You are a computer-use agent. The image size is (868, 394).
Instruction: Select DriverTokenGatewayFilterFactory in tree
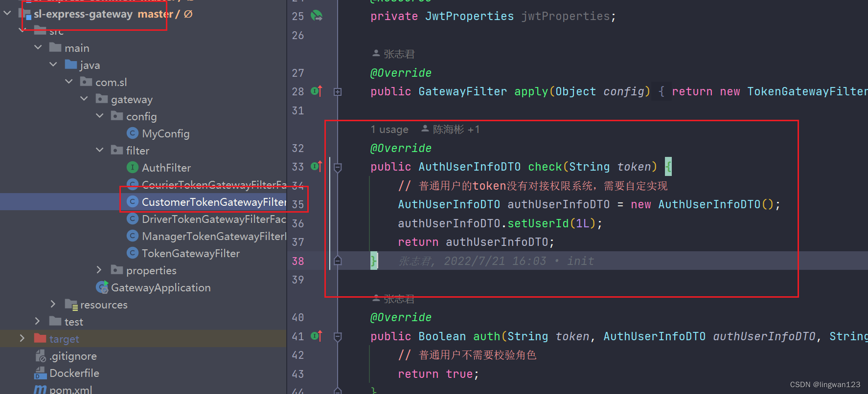coord(214,219)
